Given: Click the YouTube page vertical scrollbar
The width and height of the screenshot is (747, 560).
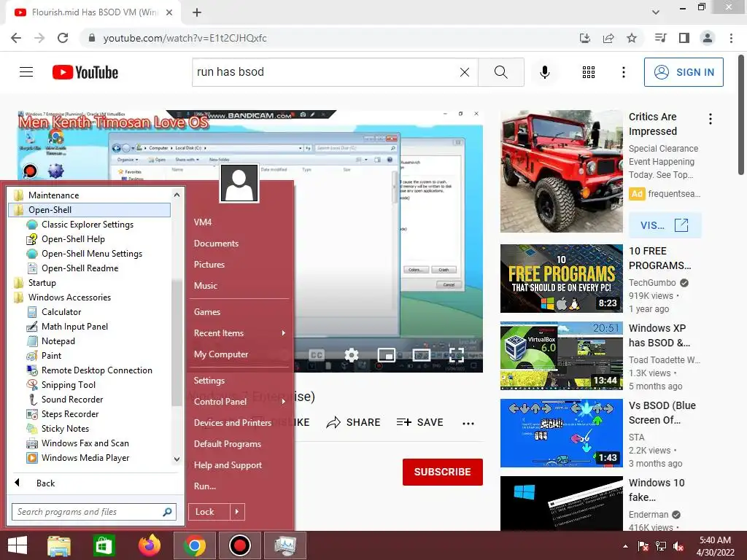Looking at the screenshot, I should 742,114.
